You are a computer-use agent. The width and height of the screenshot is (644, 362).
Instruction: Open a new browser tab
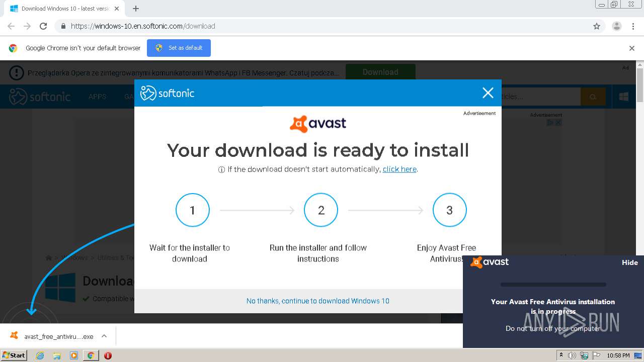[136, 9]
